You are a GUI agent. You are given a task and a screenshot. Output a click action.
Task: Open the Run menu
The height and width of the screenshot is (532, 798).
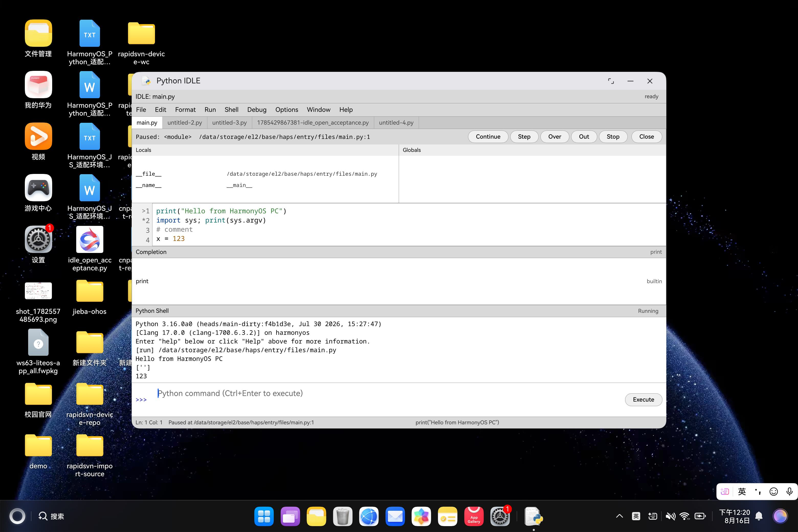click(x=210, y=109)
